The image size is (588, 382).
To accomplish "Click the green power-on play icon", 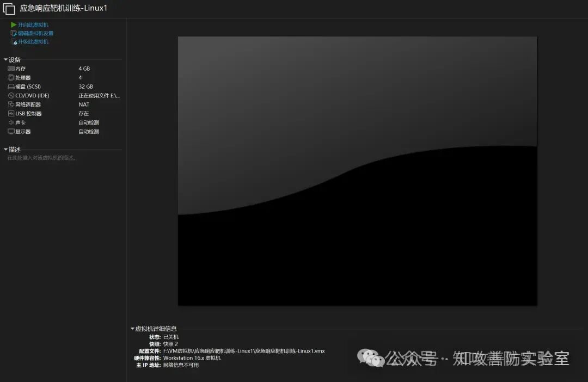I will point(14,24).
